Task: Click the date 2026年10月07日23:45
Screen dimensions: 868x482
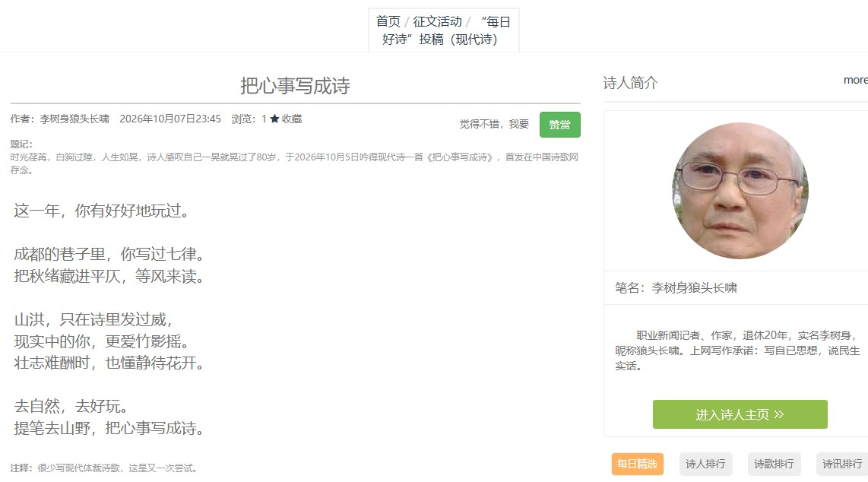Action: click(170, 119)
